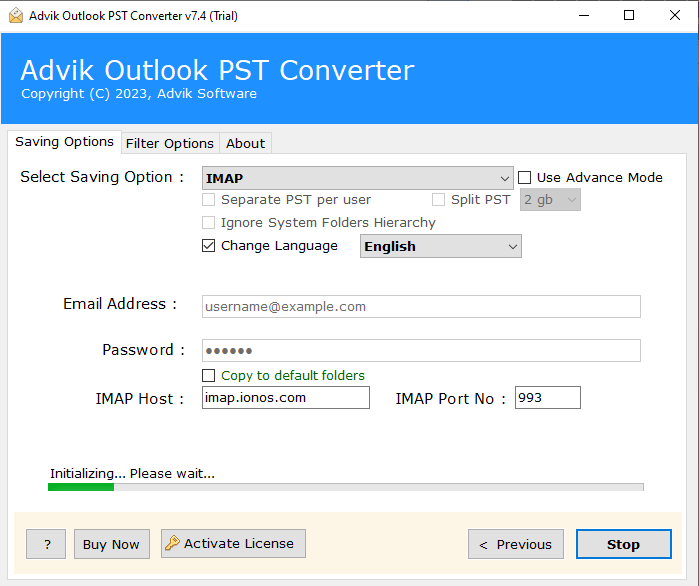The height and width of the screenshot is (586, 699).
Task: Click the Advik envelope icon in title bar
Action: coord(16,16)
